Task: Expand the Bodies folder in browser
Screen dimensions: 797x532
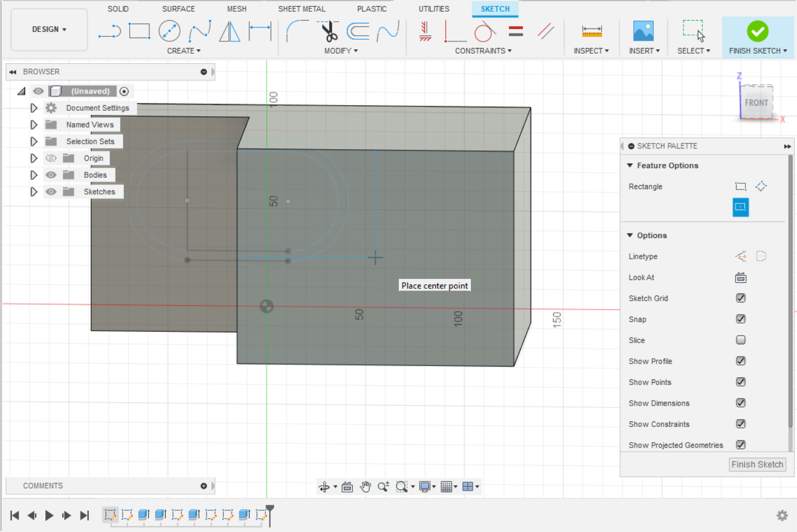Action: point(34,175)
